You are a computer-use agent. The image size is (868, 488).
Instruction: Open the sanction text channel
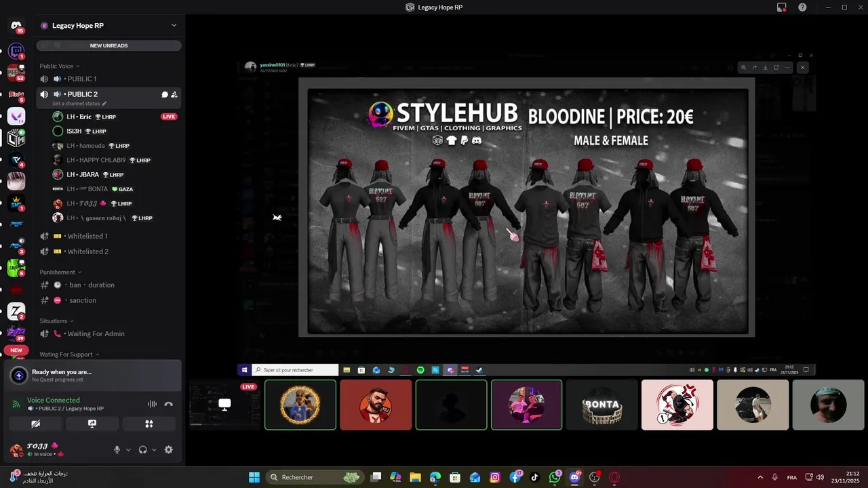pos(108,300)
